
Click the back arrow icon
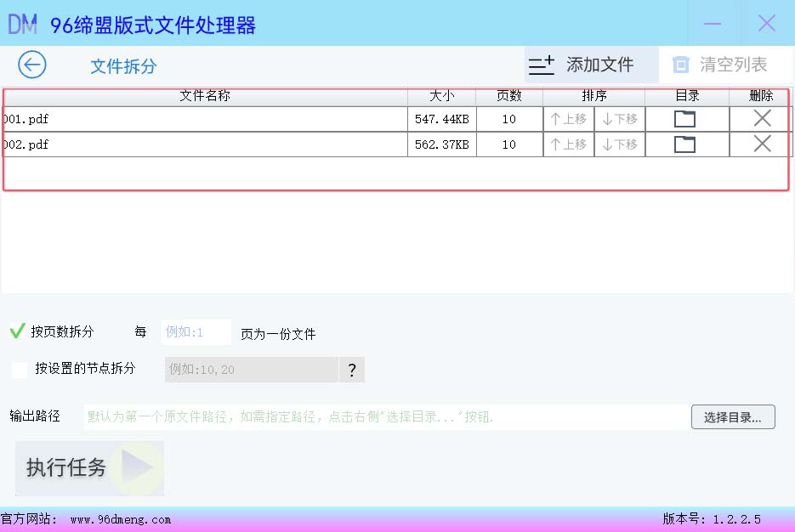[32, 65]
